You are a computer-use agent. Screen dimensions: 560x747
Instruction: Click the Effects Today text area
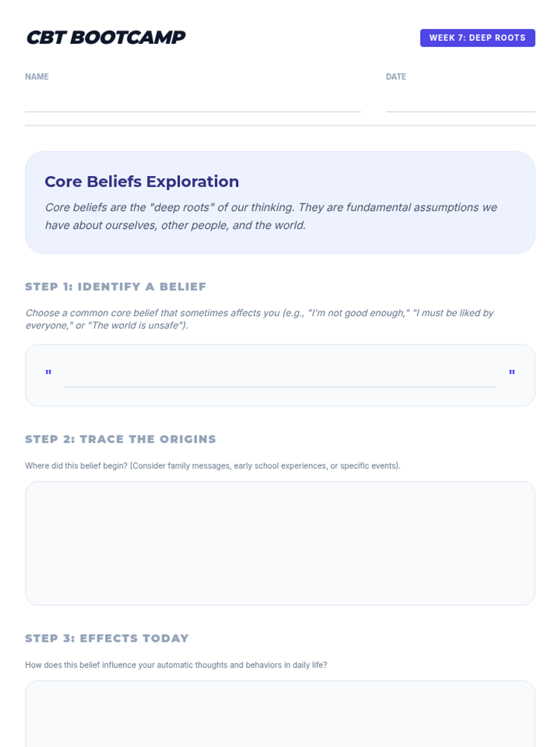click(x=280, y=714)
